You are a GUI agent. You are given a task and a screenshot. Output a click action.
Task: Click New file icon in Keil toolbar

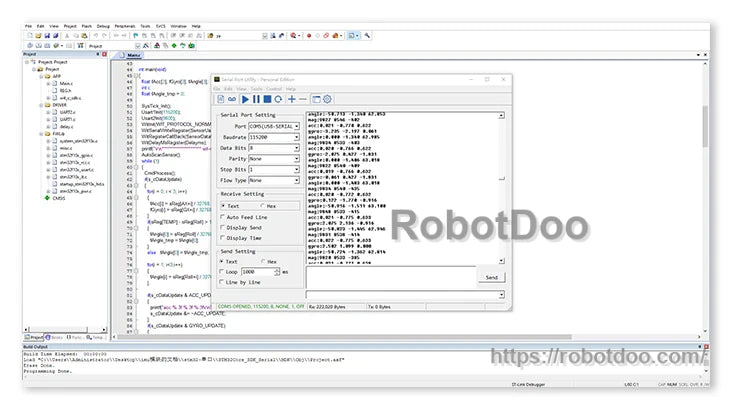coord(30,35)
